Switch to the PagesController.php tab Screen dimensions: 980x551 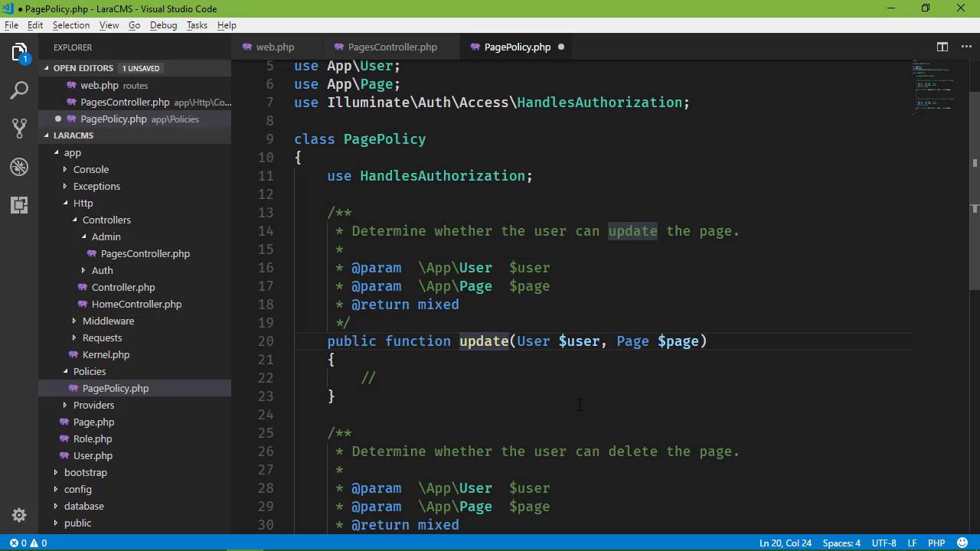(392, 47)
